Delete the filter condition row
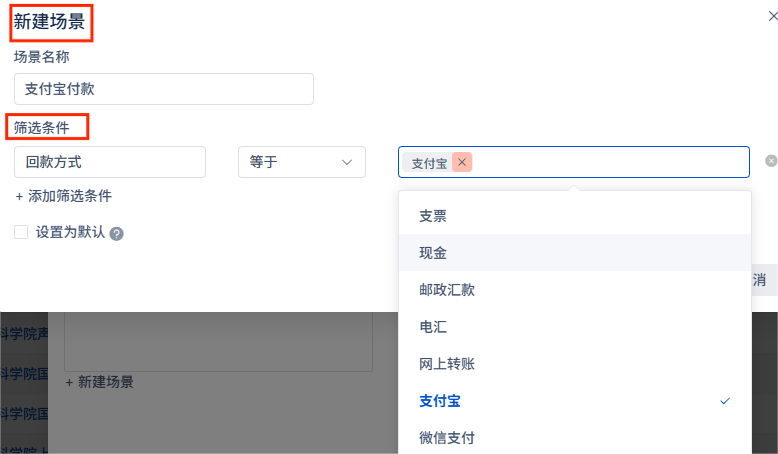 click(771, 161)
